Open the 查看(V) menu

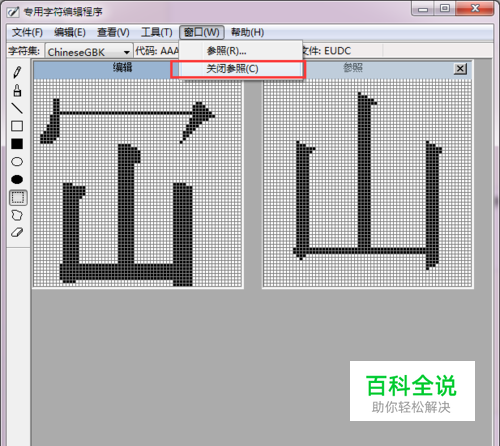[113, 32]
